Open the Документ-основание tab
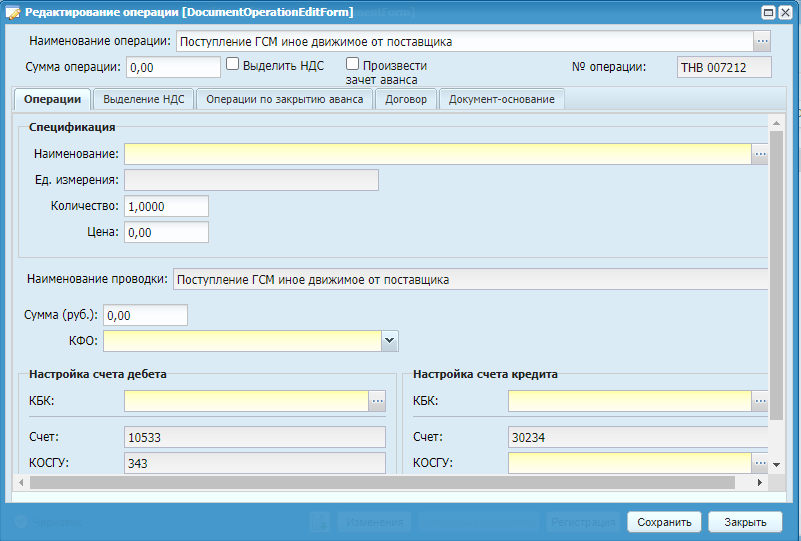801x541 pixels. pyautogui.click(x=502, y=99)
